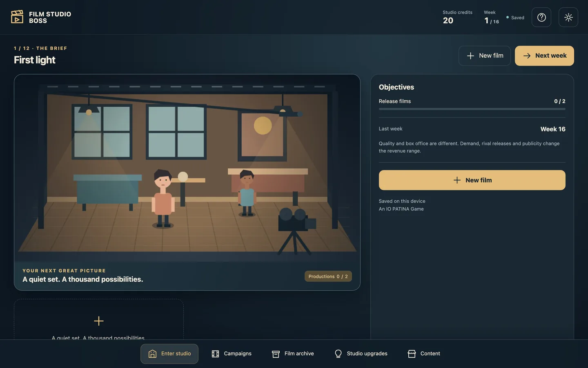Go to the Studio upgrades tab
This screenshot has width=588, height=368.
click(x=361, y=354)
